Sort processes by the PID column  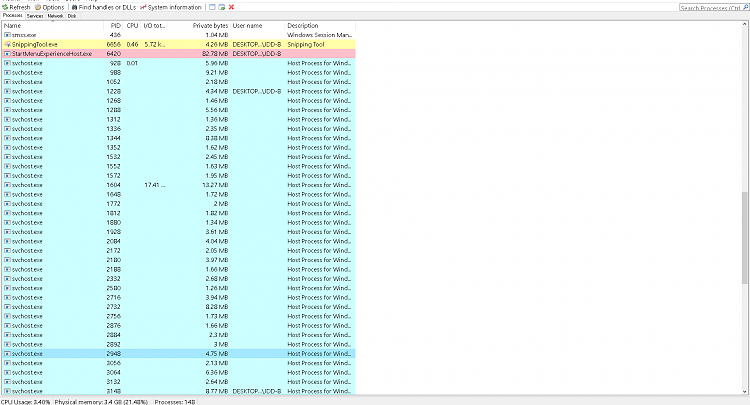coord(116,25)
